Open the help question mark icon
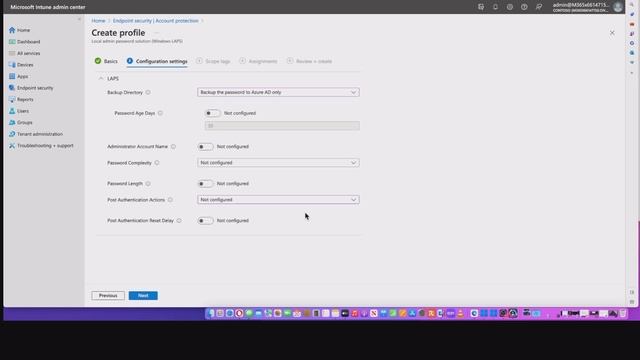Screen dimensions: 640x360 (x=524, y=7)
